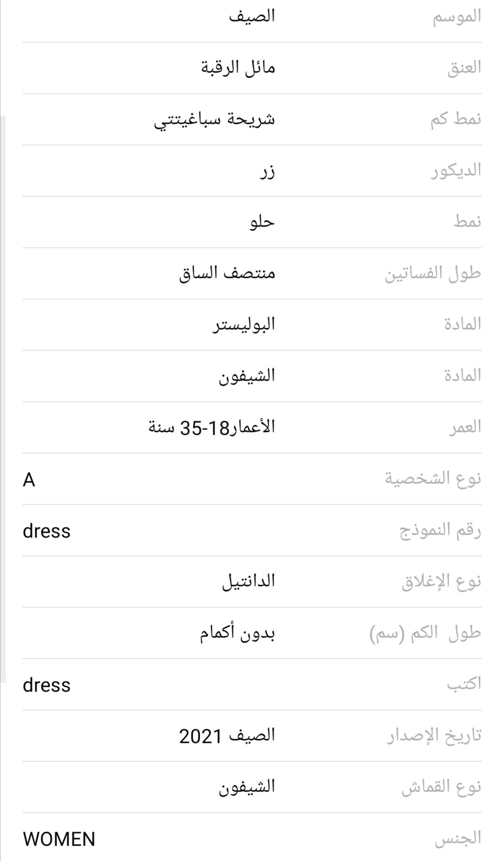Click the الدانتيل closure type value

tap(248, 582)
